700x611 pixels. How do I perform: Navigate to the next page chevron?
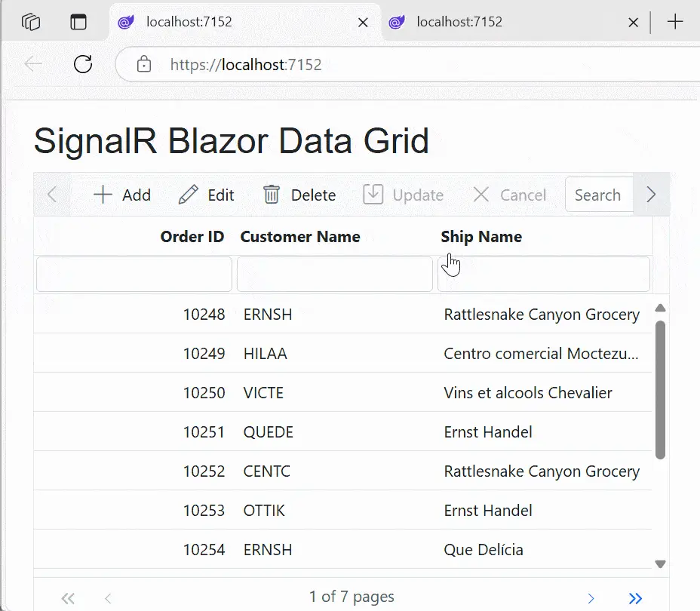point(591,597)
